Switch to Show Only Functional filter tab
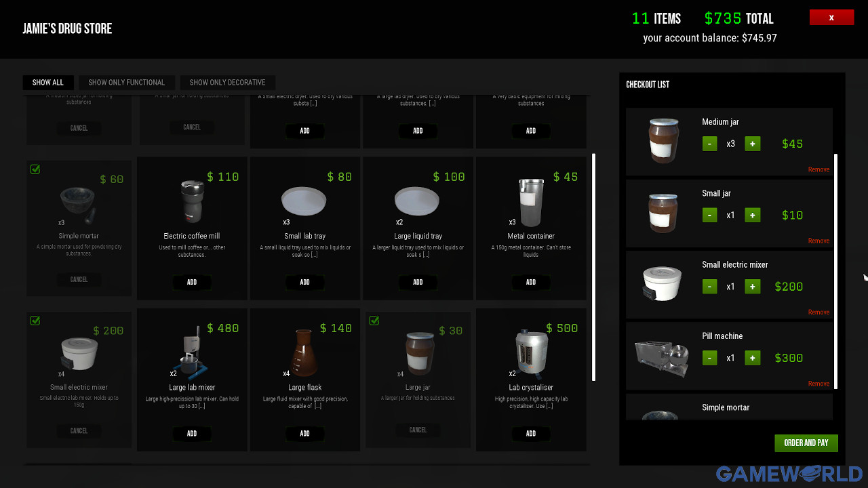The image size is (868, 488). pos(126,83)
